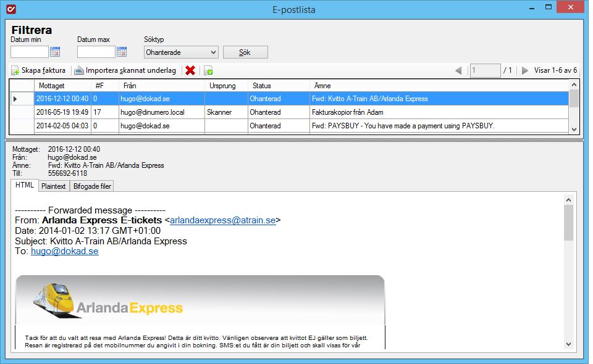This screenshot has height=364, width=593.
Task: Click the Arlanda Express banner image
Action: click(200, 299)
